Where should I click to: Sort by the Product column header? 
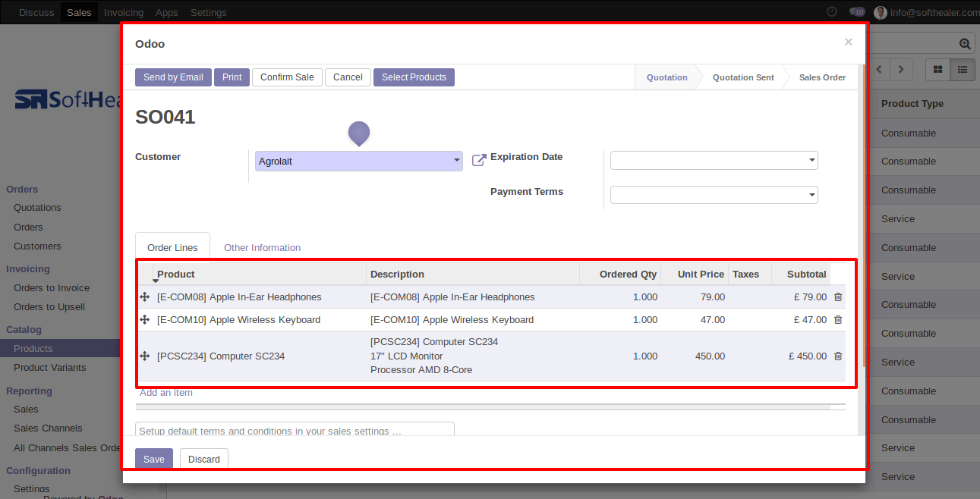[260, 274]
